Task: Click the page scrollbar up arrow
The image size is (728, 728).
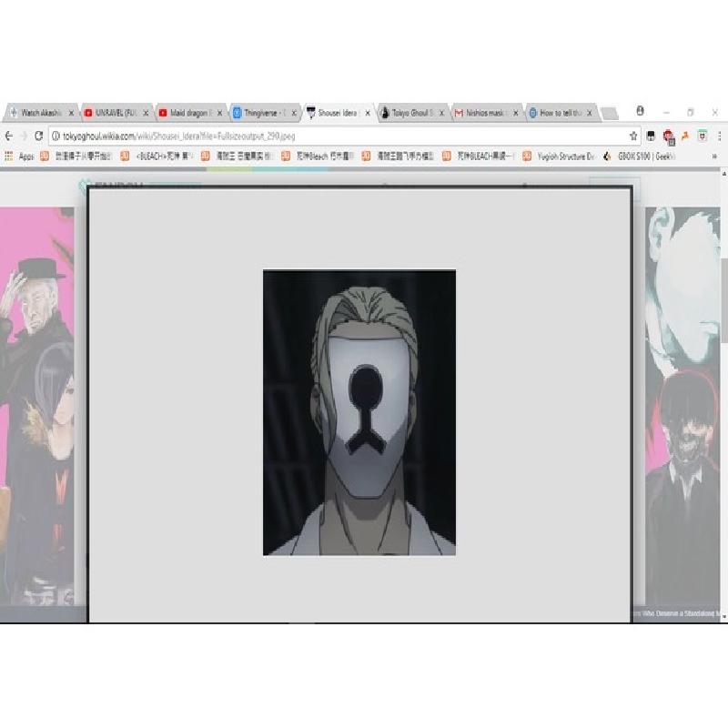Action: [723, 174]
